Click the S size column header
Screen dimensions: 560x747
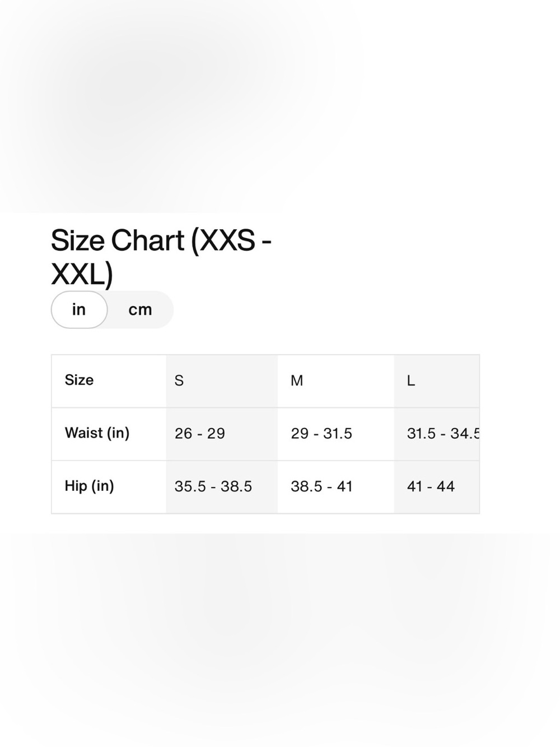click(222, 381)
